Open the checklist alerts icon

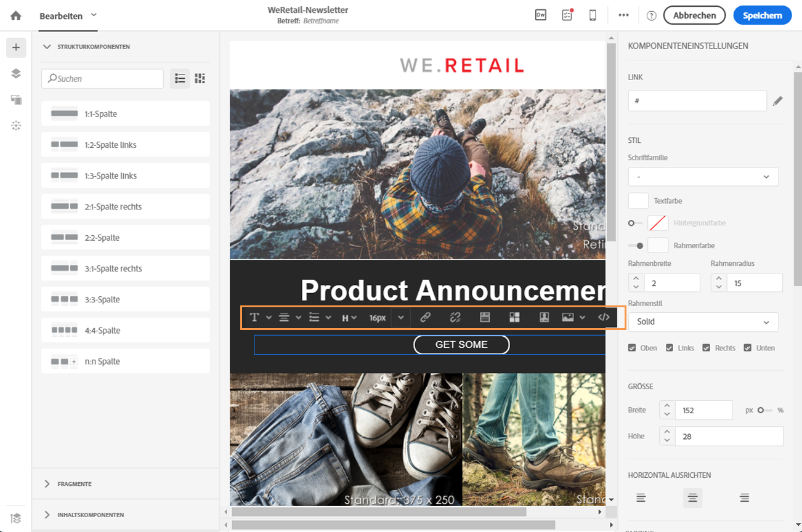[567, 15]
